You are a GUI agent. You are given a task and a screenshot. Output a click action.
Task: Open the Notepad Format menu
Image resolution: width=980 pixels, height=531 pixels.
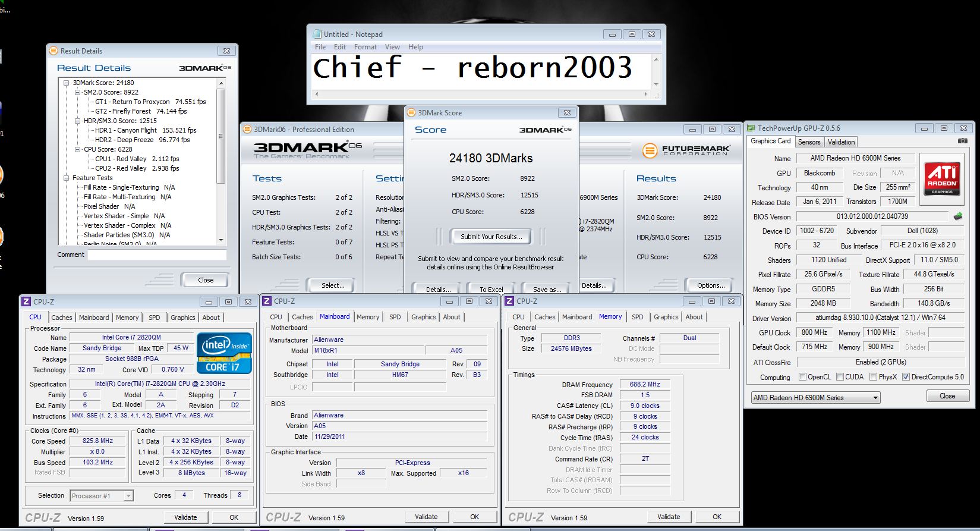pyautogui.click(x=365, y=47)
